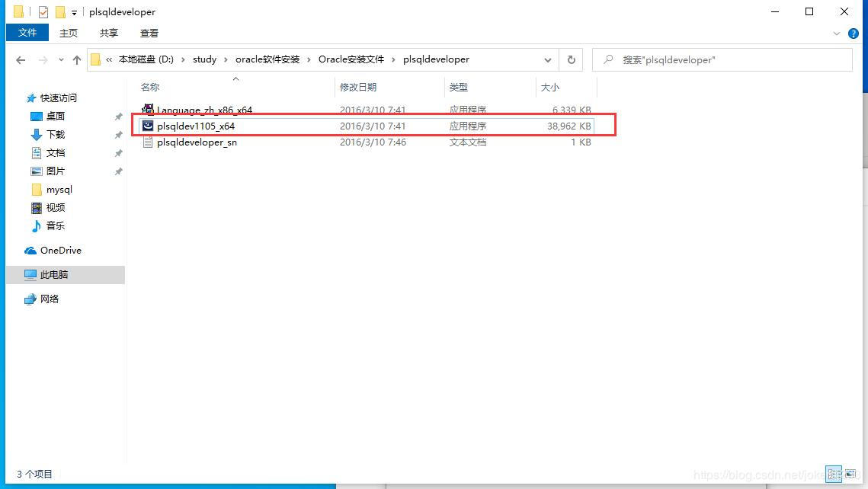
Task: Expand the ribbon with the chevron
Action: click(837, 34)
